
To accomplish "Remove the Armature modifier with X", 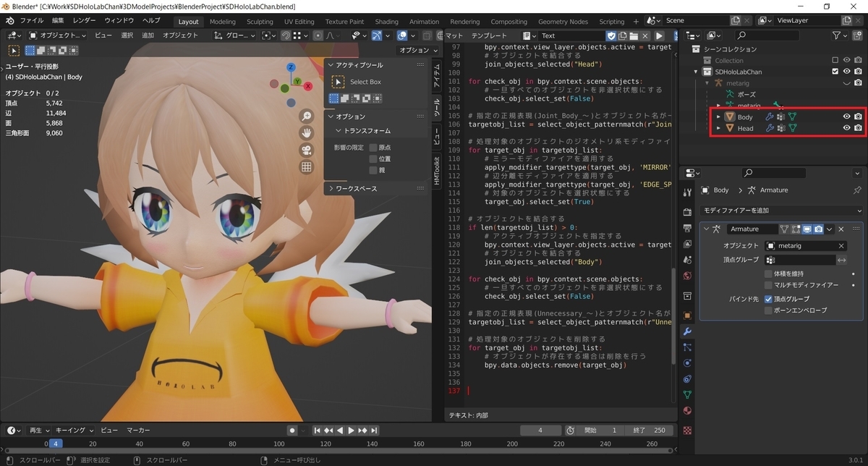I will click(x=841, y=229).
